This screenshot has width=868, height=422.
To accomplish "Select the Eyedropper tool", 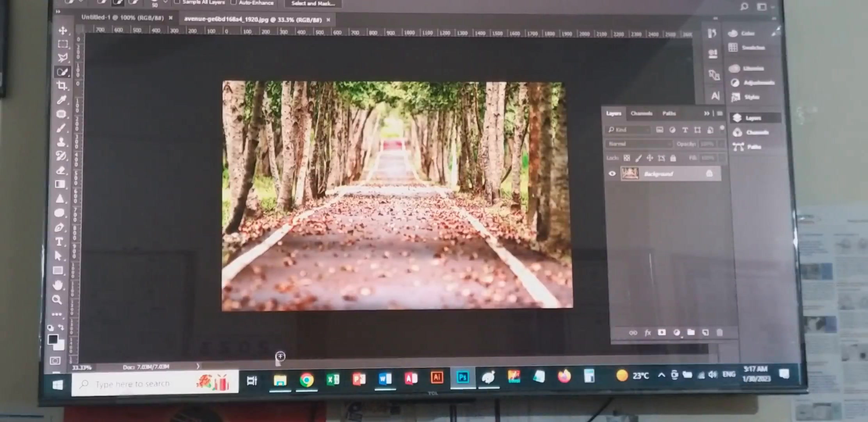I will (61, 100).
